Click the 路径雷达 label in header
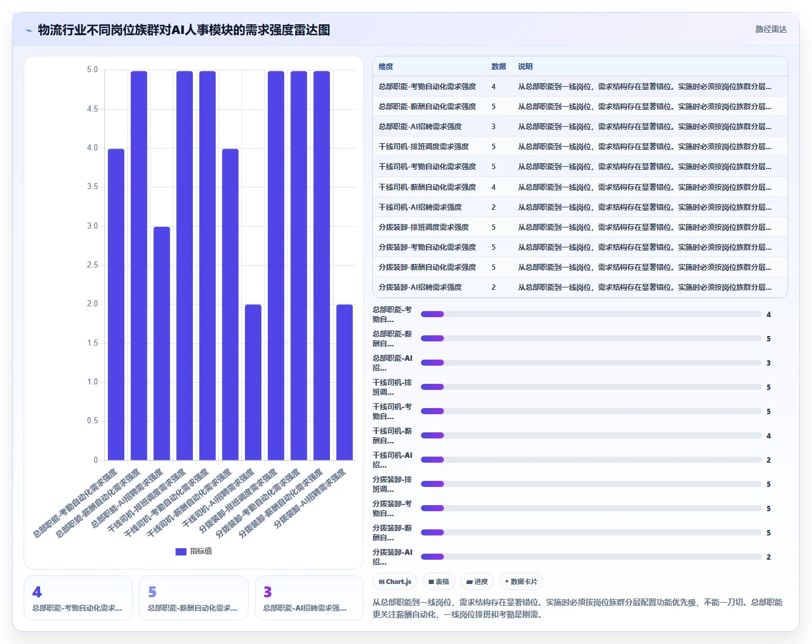This screenshot has width=812, height=644. [771, 29]
